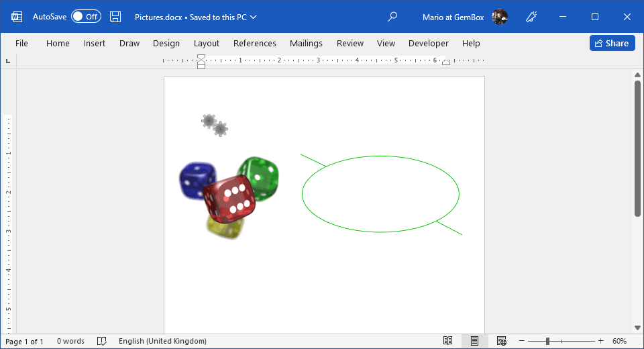The height and width of the screenshot is (349, 644).
Task: Click English (United Kingdom) language indicator
Action: 162,341
